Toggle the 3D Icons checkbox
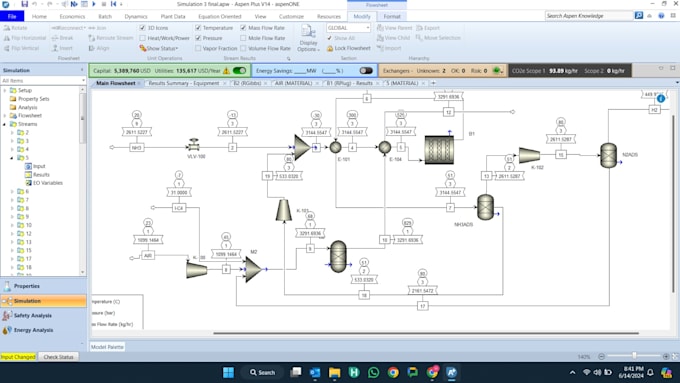 (142, 28)
